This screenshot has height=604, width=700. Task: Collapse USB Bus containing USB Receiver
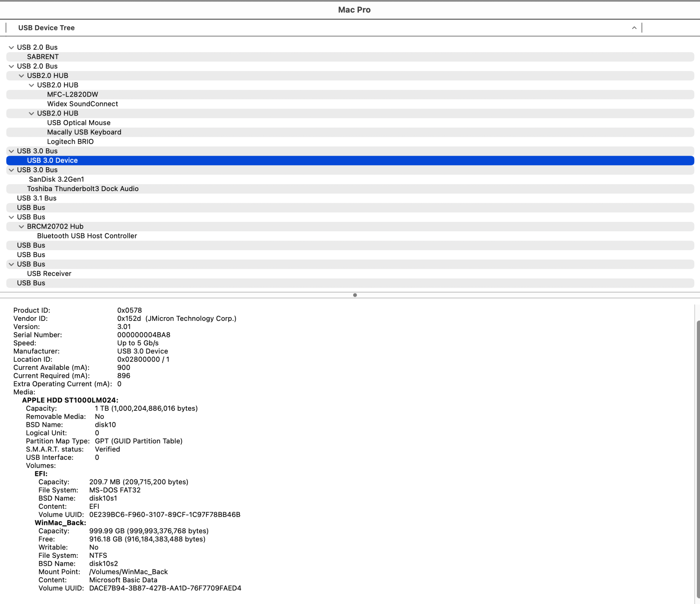click(11, 265)
